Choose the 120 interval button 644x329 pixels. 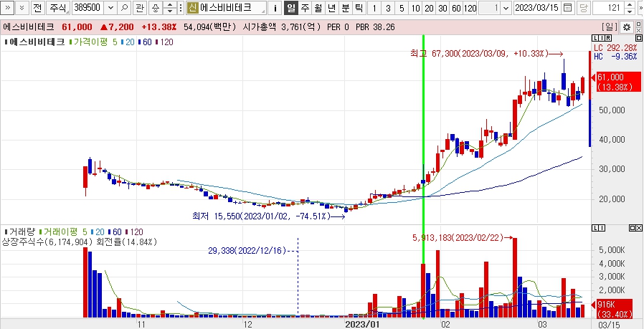[470, 7]
